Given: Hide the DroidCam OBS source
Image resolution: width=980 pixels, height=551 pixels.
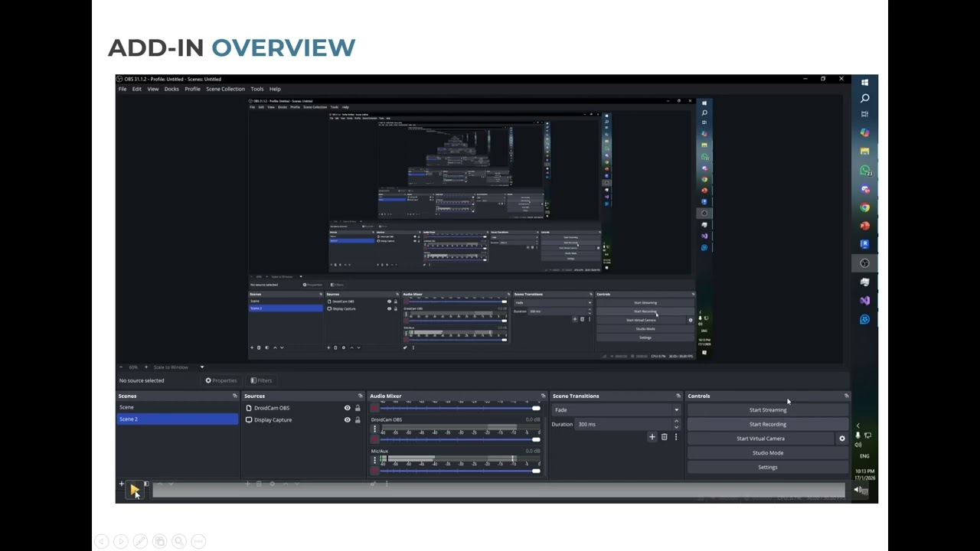Looking at the screenshot, I should tap(347, 408).
